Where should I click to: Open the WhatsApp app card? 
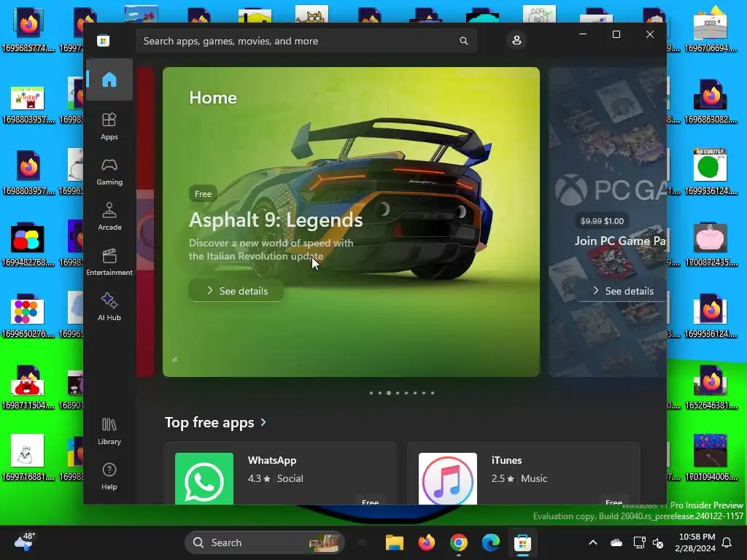pyautogui.click(x=281, y=473)
